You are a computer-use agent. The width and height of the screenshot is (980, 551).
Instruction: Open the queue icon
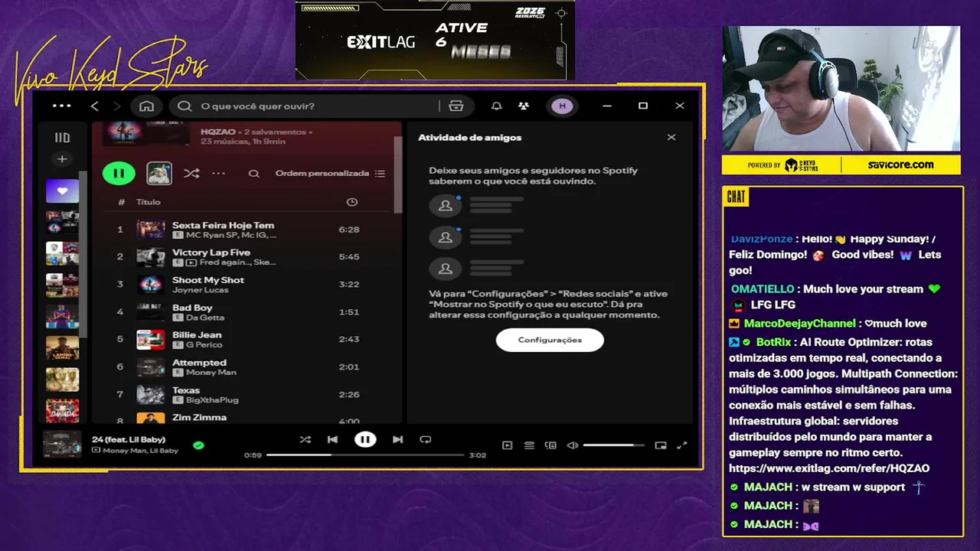point(529,445)
